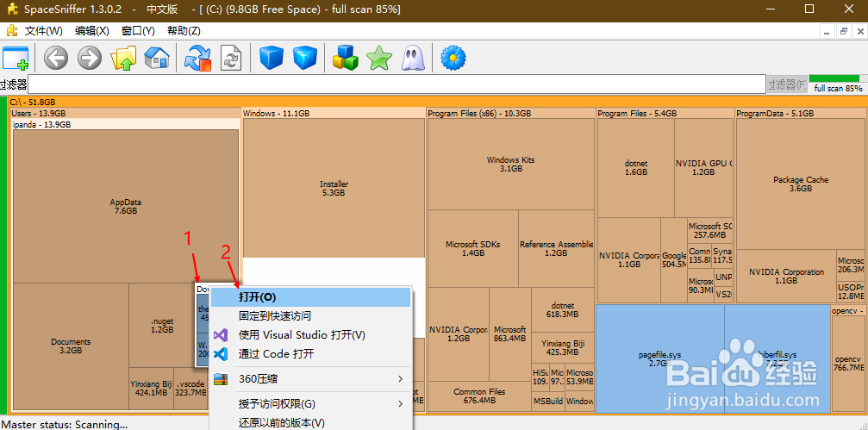Click the ipanda - 13.9GB header
This screenshot has width=868, height=430.
pyautogui.click(x=126, y=124)
